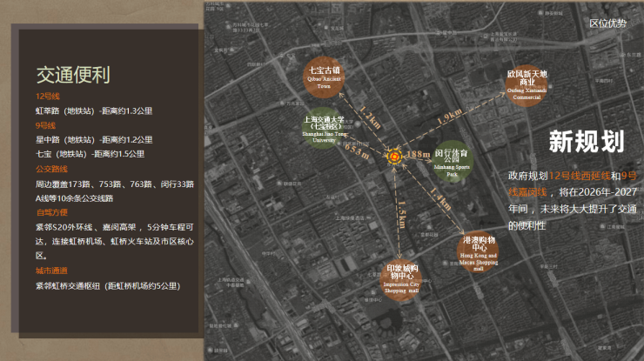
Task: Click the 自驾方便 heading
Action: (x=50, y=211)
